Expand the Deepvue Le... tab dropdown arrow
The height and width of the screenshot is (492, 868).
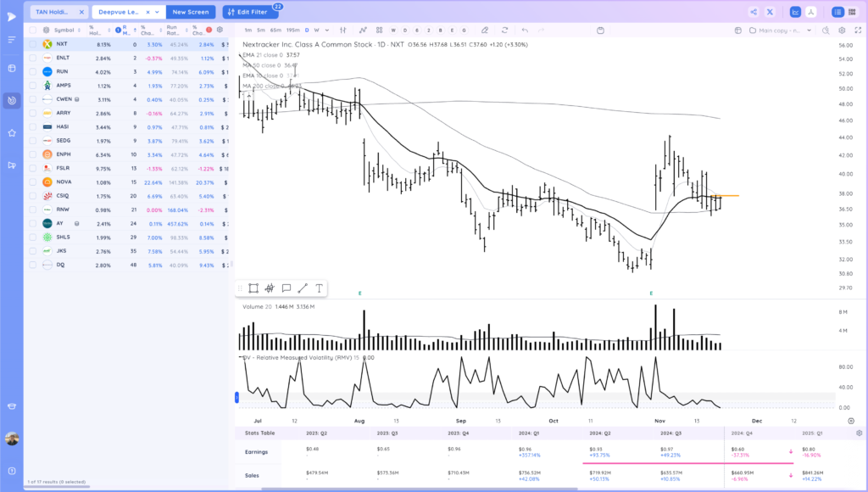click(157, 12)
